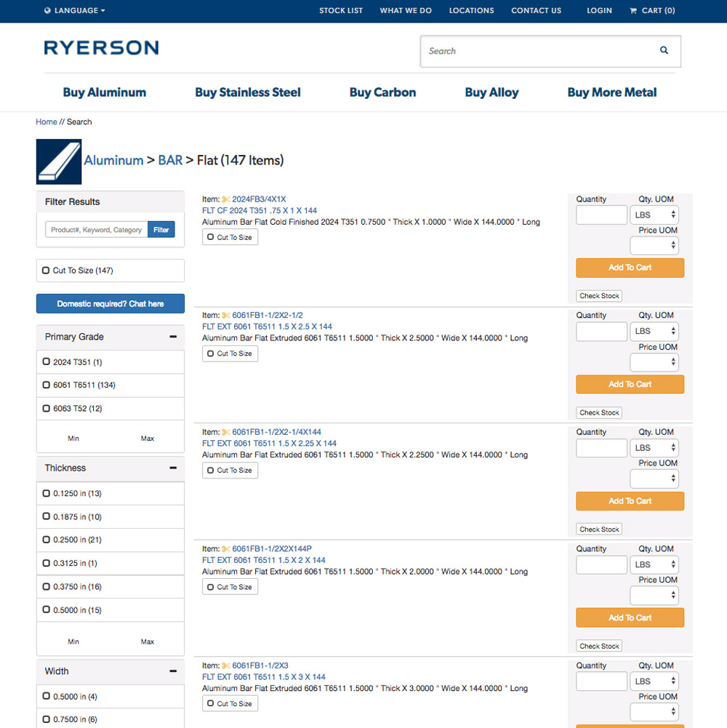The width and height of the screenshot is (727, 728).
Task: Click the Aluminum breadcrumb heading link
Action: click(113, 160)
